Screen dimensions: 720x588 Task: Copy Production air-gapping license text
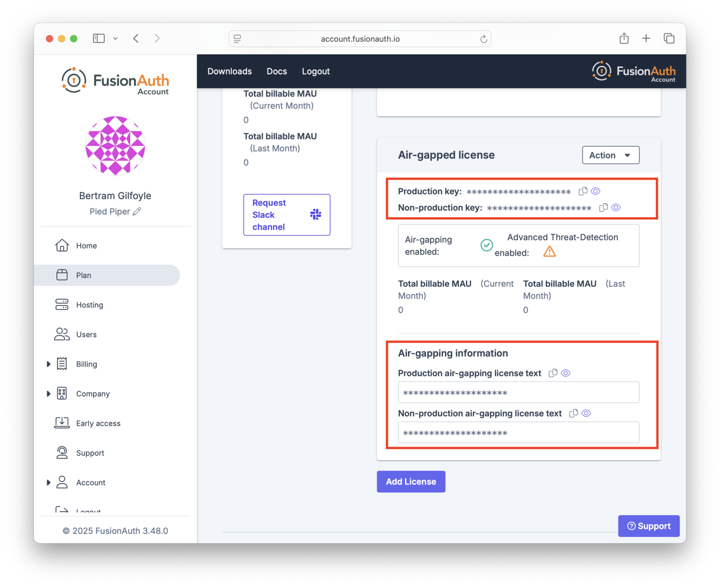[x=553, y=373]
